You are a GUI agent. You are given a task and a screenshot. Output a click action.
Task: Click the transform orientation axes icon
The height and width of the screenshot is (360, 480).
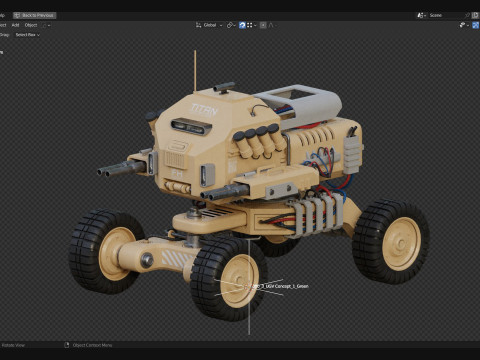click(x=199, y=25)
